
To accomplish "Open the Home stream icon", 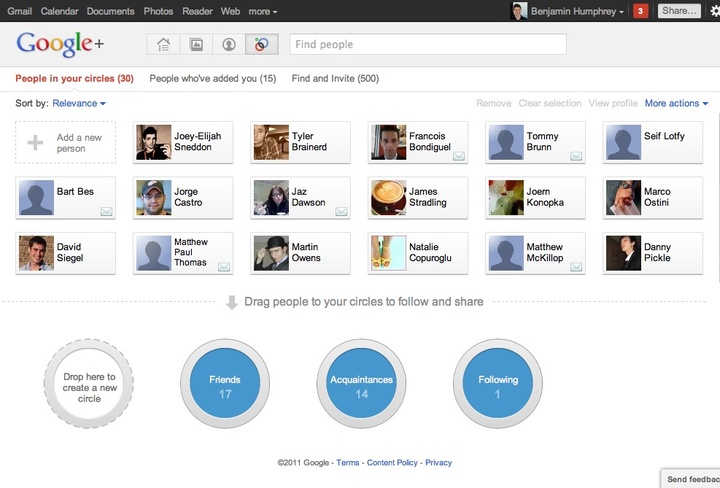I will coord(163,45).
